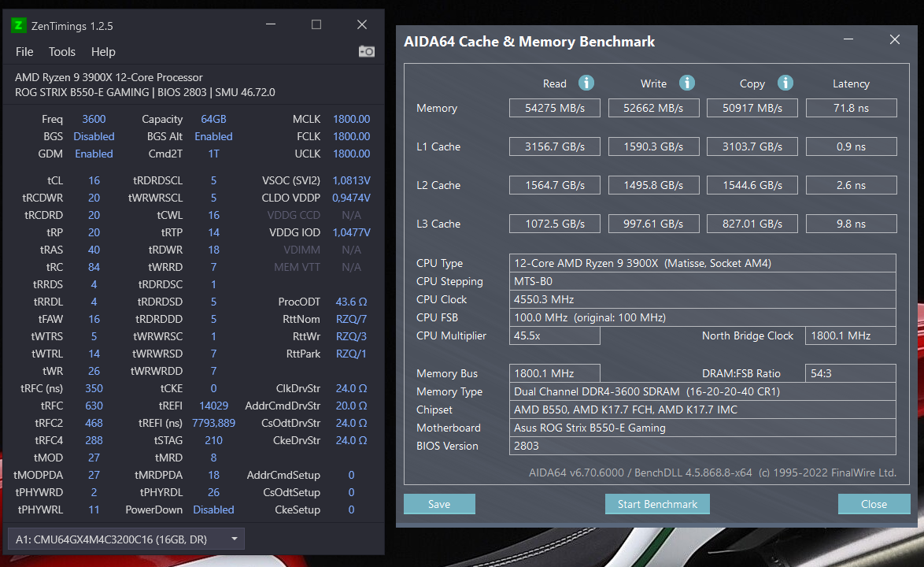Click the tRFC (ns) 350 value
The width and height of the screenshot is (924, 567).
tap(94, 388)
